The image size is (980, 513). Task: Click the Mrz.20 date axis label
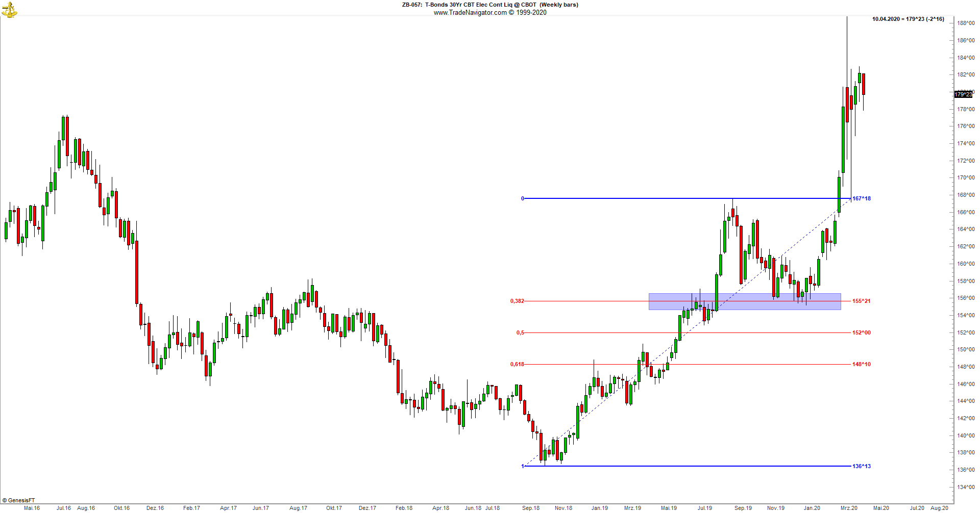pos(849,508)
